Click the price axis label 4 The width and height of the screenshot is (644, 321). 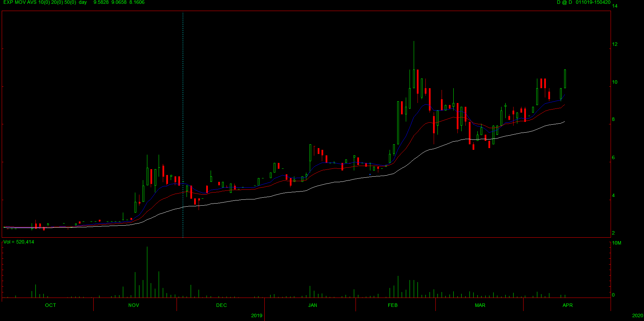coord(613,195)
